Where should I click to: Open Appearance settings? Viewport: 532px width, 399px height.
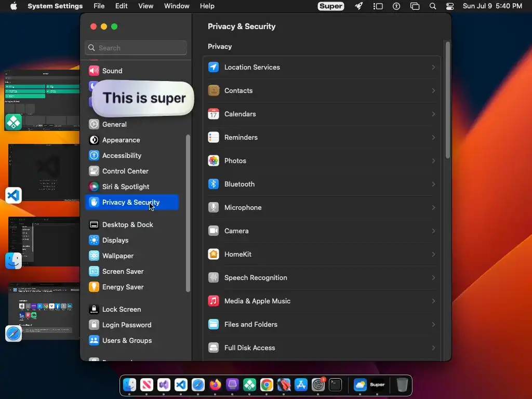point(131,140)
